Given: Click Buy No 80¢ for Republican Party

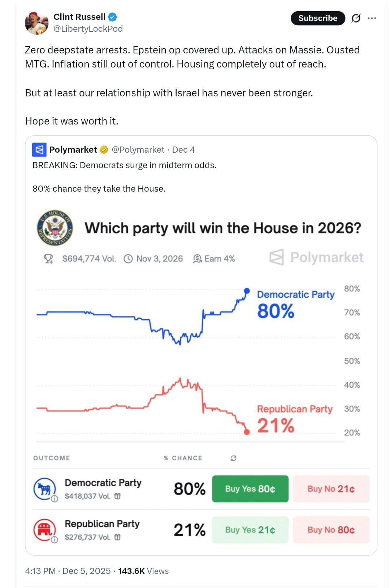Looking at the screenshot, I should coord(331,530).
